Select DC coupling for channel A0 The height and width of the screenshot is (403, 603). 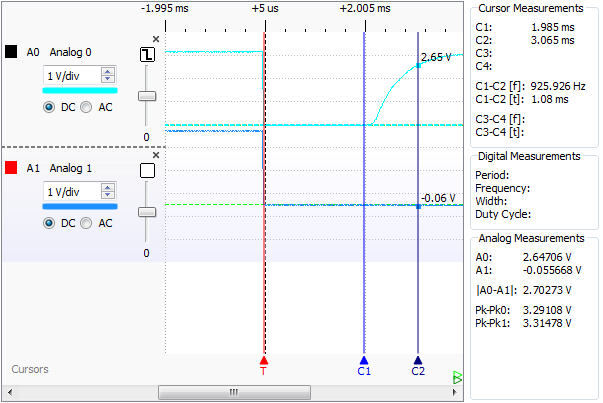coord(49,107)
